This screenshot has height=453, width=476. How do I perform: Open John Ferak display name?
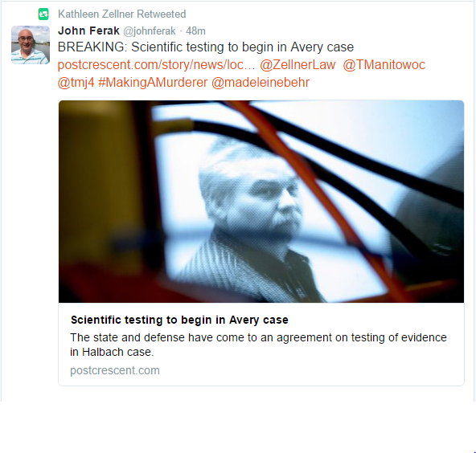(x=88, y=31)
